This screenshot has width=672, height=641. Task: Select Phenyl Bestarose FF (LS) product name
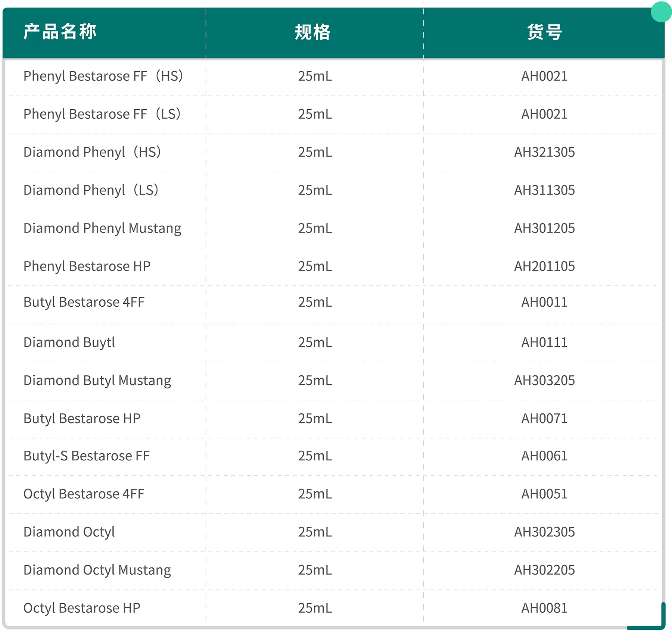click(x=102, y=114)
